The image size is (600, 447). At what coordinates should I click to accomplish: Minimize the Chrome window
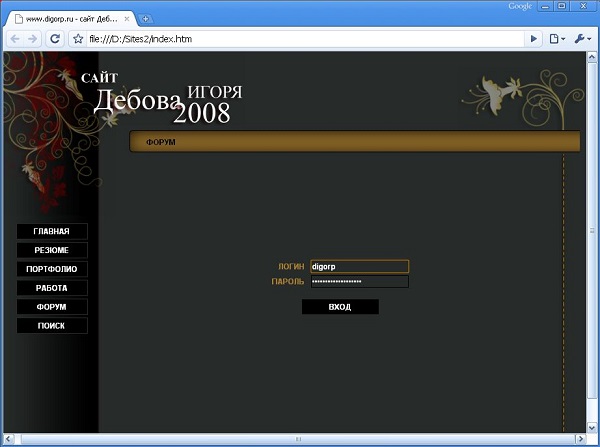pos(548,7)
